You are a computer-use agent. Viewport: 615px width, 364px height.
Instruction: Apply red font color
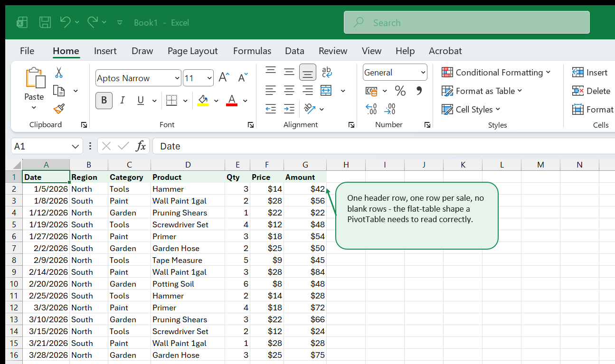pyautogui.click(x=232, y=100)
